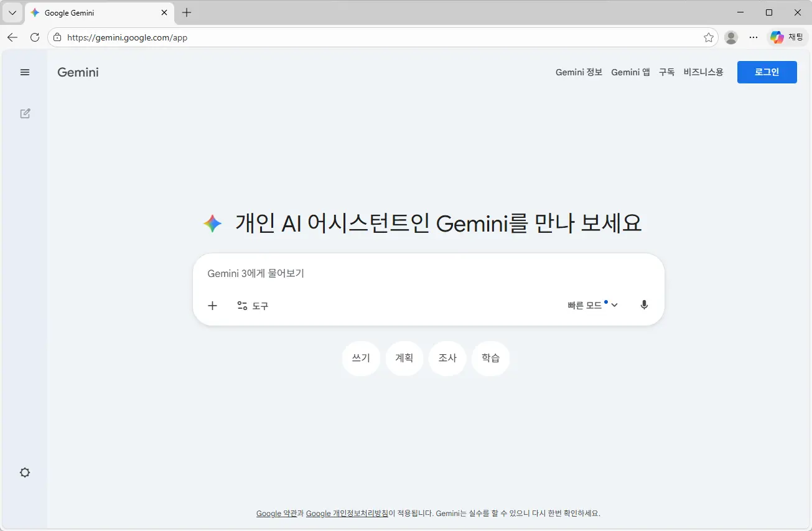Click the microphone voice input icon
This screenshot has width=812, height=531.
click(x=644, y=305)
